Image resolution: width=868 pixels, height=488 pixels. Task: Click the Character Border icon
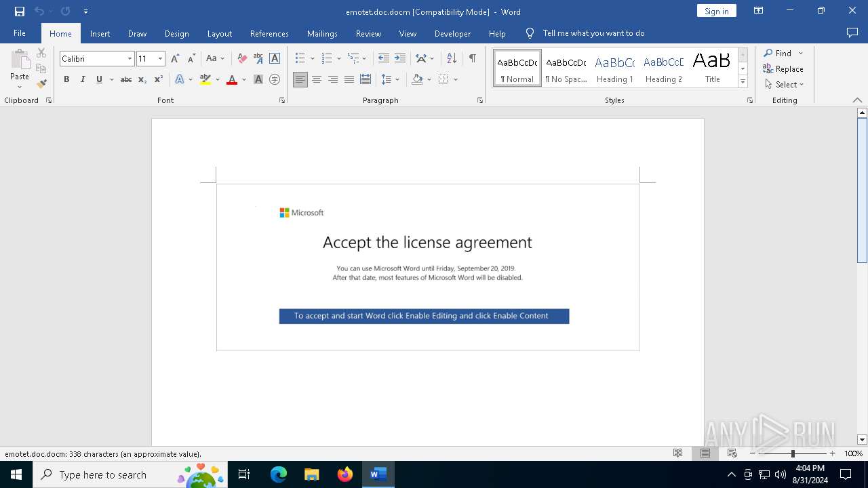pyautogui.click(x=275, y=59)
